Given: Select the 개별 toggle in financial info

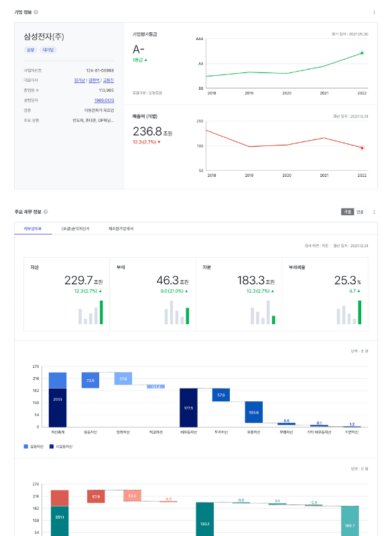Looking at the screenshot, I should pos(348,212).
